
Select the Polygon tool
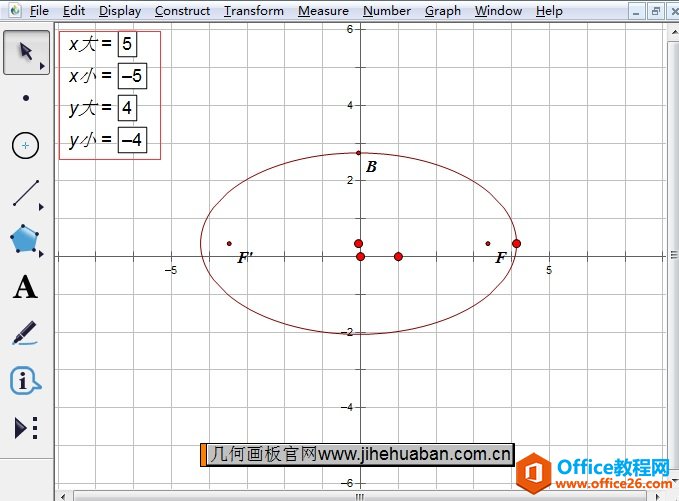(25, 239)
